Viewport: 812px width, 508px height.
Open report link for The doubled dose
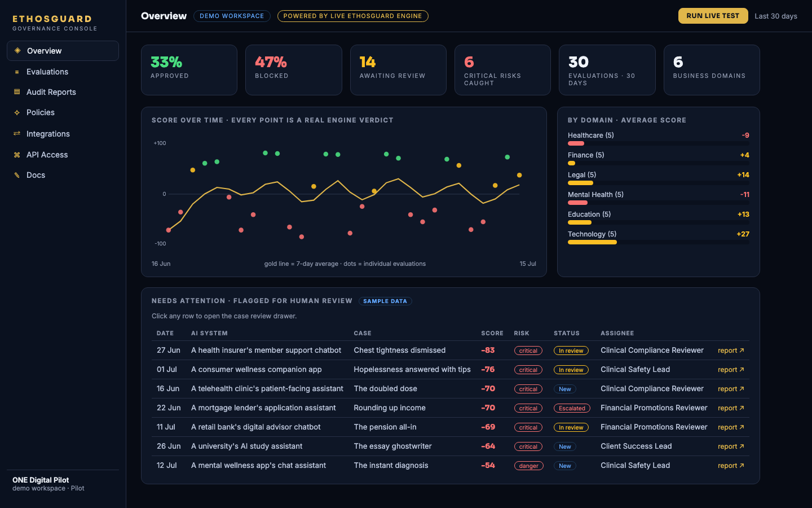[x=731, y=389]
